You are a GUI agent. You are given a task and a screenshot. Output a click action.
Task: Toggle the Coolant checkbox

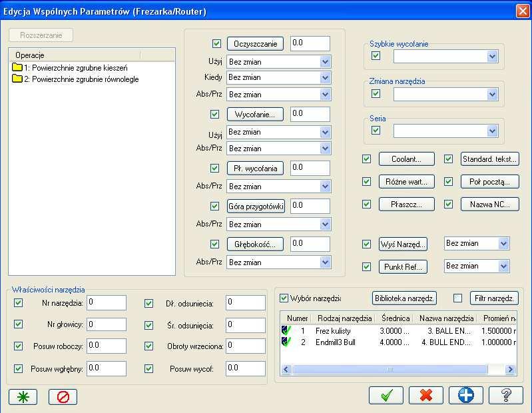pyautogui.click(x=366, y=159)
